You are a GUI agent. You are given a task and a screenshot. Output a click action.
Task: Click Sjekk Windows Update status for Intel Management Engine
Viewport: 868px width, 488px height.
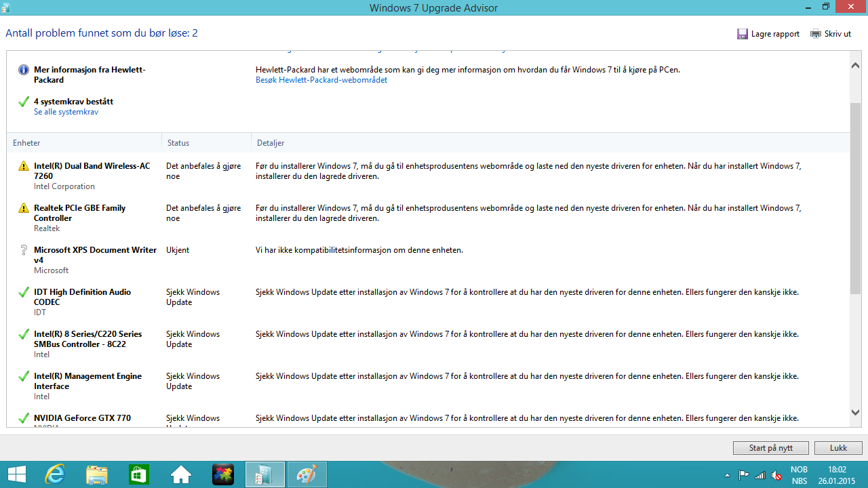point(193,381)
